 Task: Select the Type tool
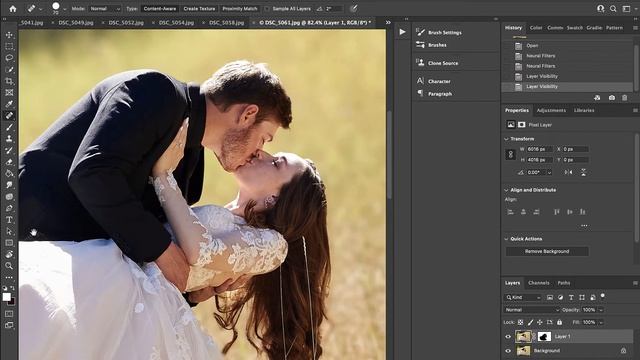tap(9, 220)
